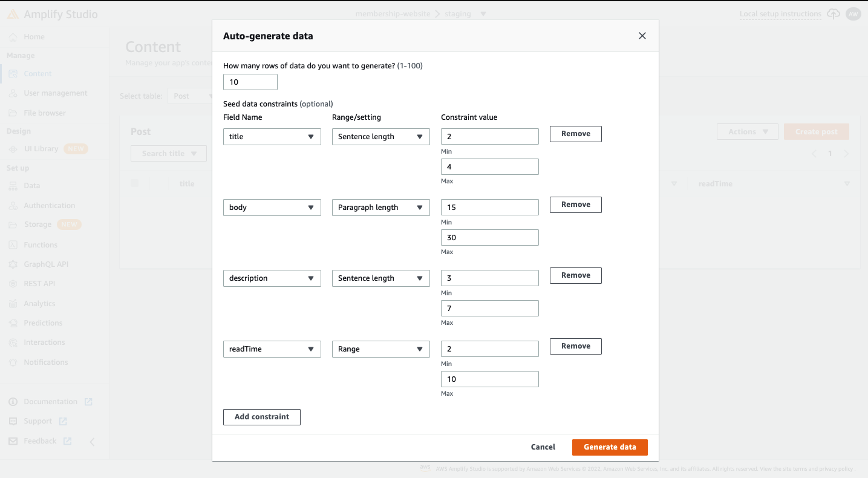Click the body Min value field
Screen dimensions: 868x478
click(x=490, y=208)
